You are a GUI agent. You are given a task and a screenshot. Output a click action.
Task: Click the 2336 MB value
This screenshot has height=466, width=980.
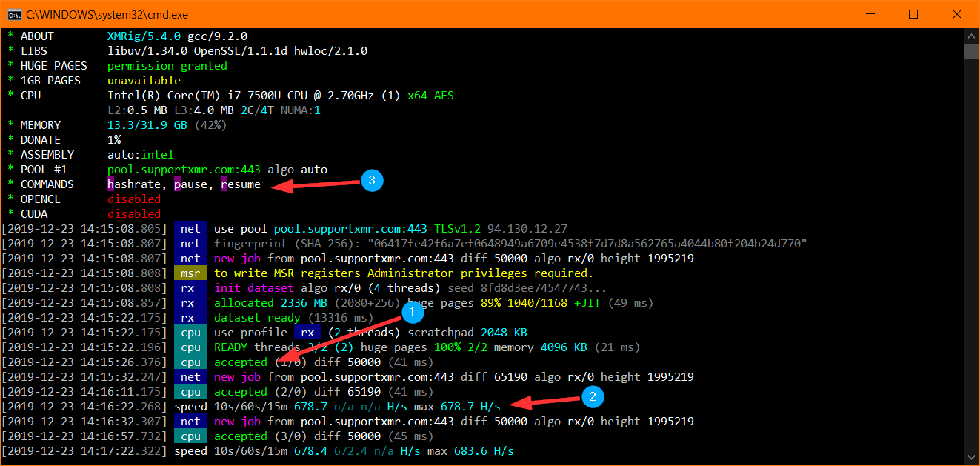pos(304,302)
